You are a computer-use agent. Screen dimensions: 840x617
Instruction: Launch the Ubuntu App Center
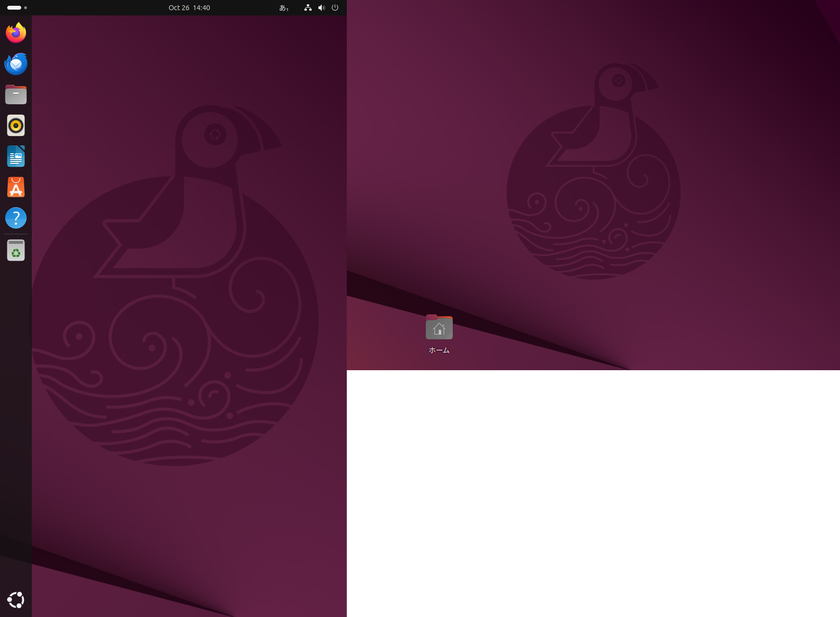(16, 187)
